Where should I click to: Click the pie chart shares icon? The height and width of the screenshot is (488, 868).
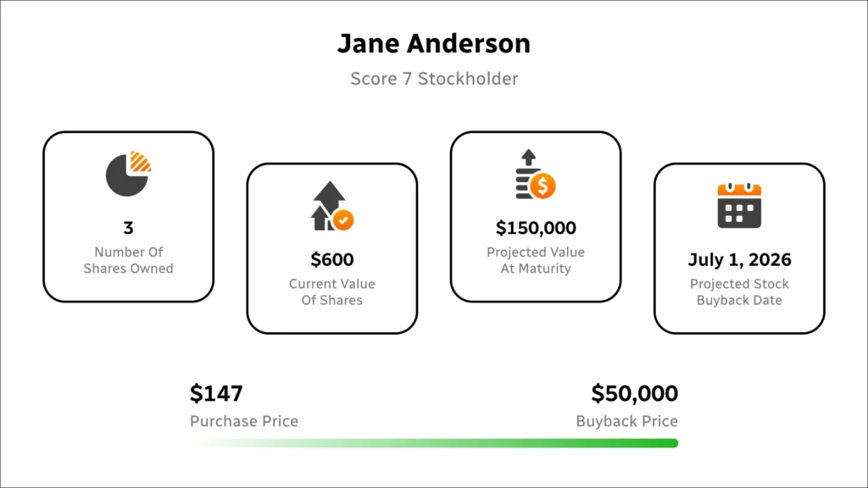coord(128,175)
